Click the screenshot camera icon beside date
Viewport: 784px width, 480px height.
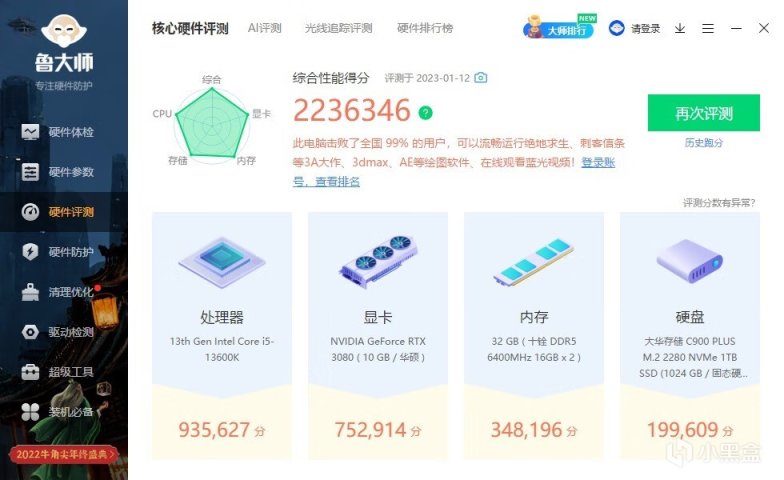480,78
